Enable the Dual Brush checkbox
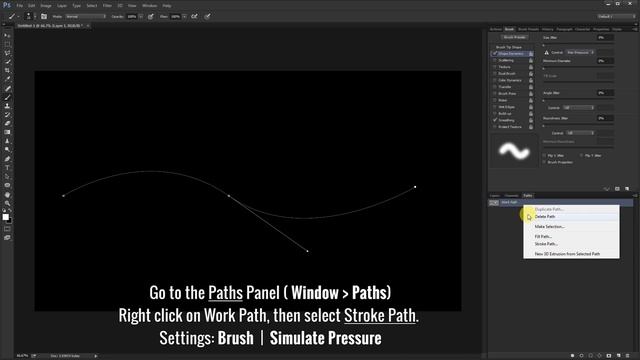This screenshot has width=640, height=360. coord(495,73)
